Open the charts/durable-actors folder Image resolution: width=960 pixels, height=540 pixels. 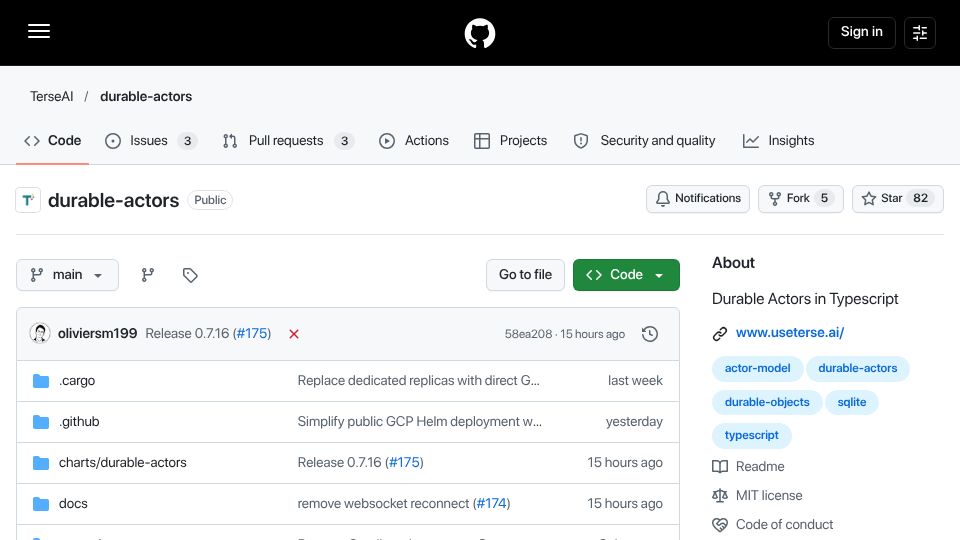pos(122,463)
